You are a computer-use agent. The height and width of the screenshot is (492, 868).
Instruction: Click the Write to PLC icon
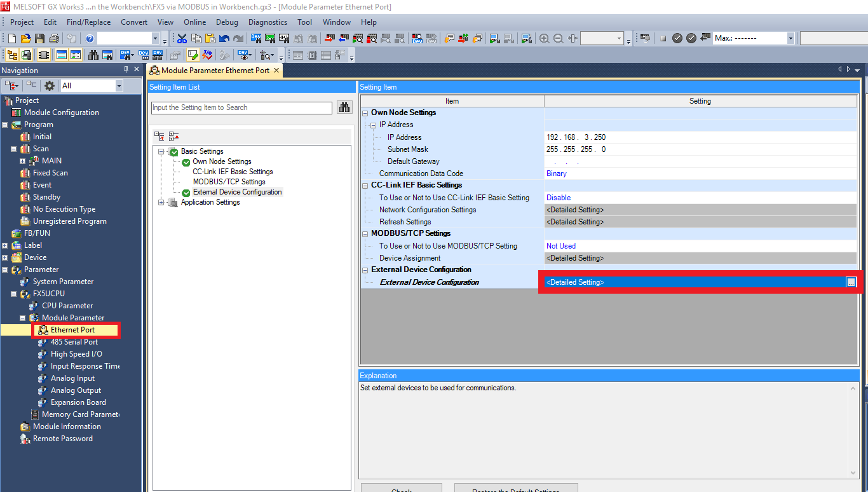click(329, 38)
